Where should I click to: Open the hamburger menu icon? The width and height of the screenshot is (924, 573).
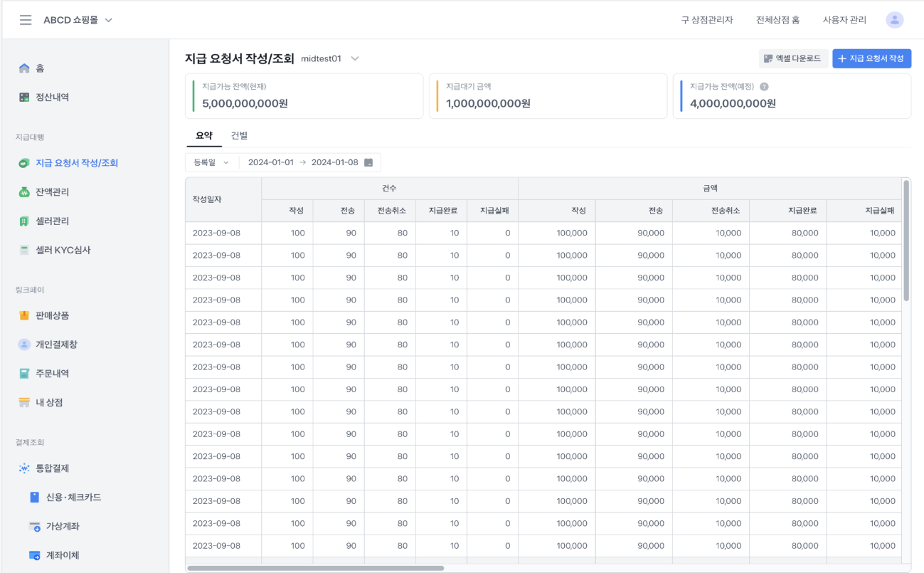(x=26, y=20)
